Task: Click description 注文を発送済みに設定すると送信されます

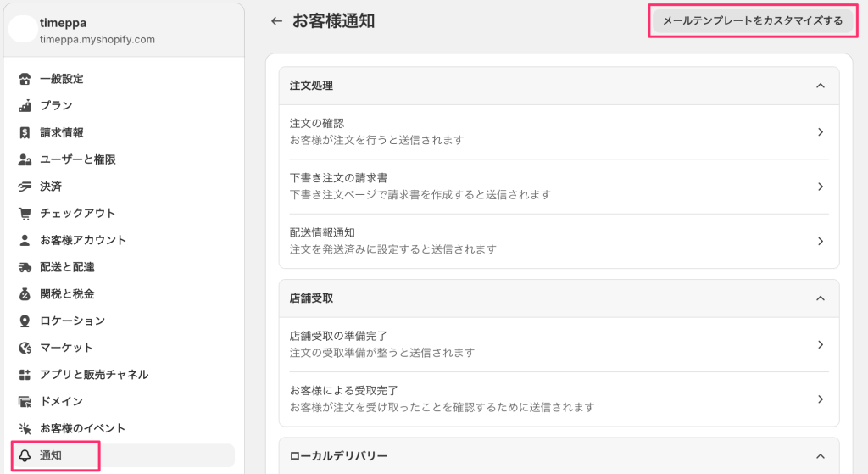Action: (393, 250)
